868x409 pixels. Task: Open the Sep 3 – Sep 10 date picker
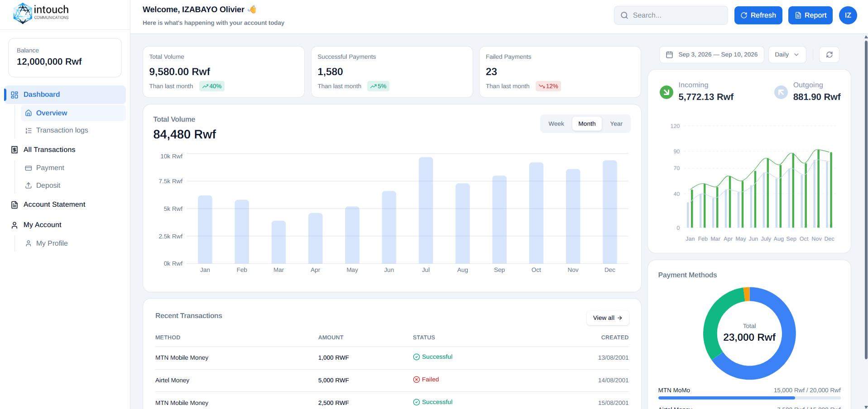click(x=711, y=55)
